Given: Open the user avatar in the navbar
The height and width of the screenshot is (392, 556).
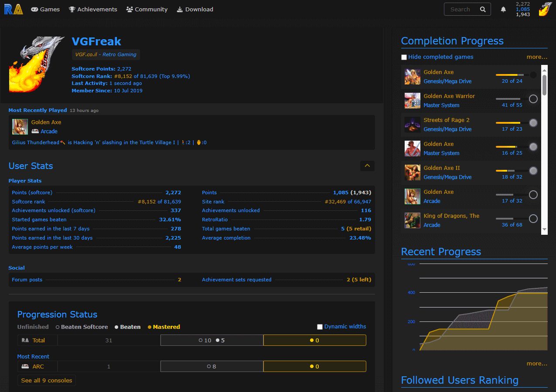Looking at the screenshot, I should pyautogui.click(x=545, y=9).
